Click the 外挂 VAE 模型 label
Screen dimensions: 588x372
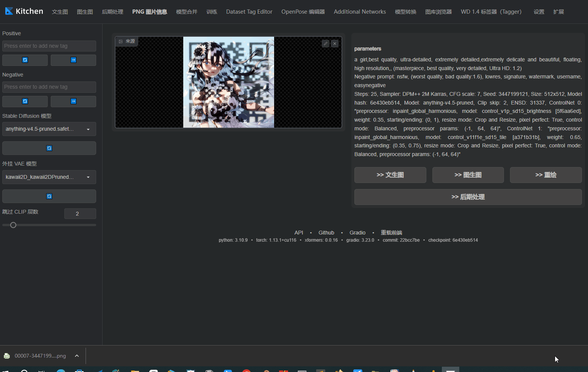pyautogui.click(x=20, y=164)
